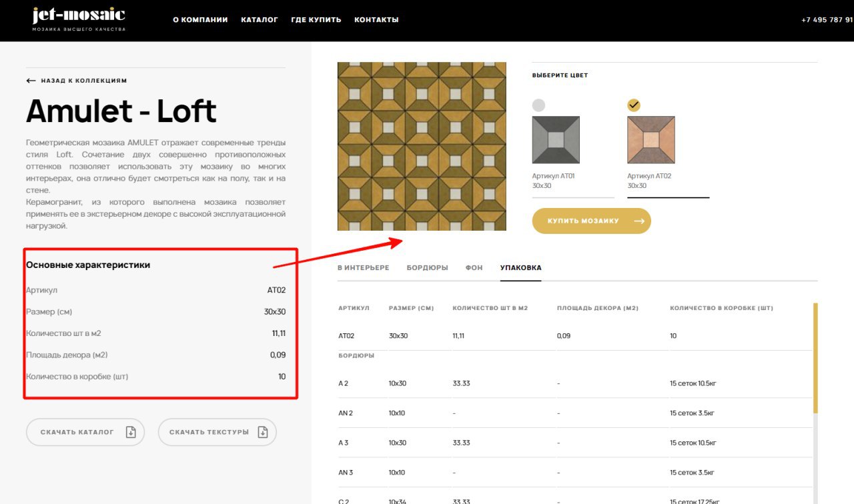
Task: Click 33.33 value in A 3 row
Action: 461,443
